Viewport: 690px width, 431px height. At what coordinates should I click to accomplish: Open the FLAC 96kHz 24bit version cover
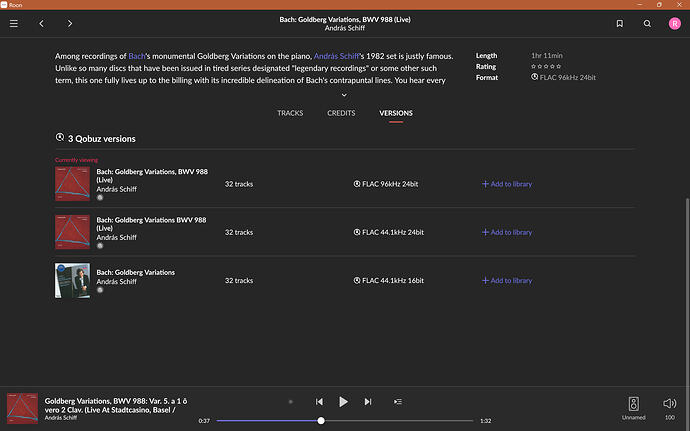pos(72,184)
